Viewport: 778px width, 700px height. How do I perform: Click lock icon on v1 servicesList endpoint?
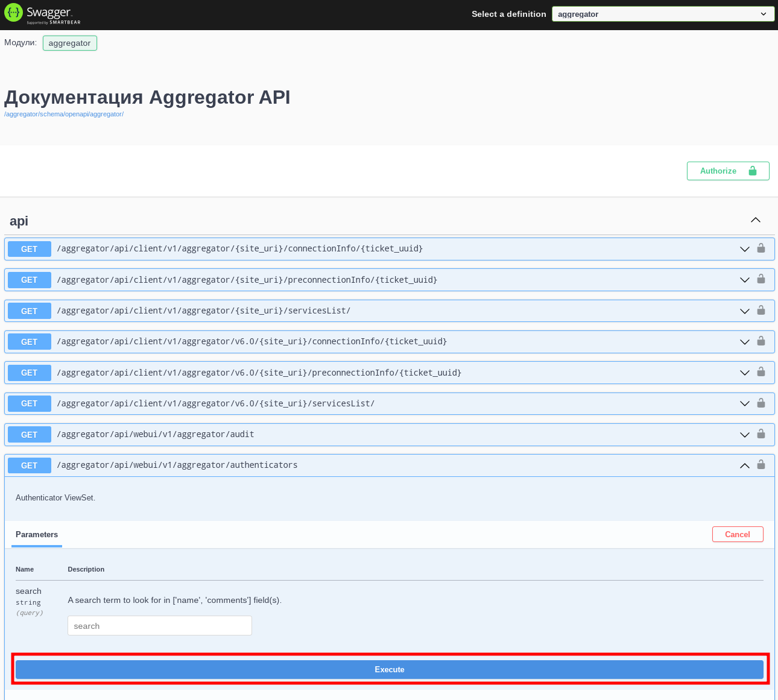(x=761, y=311)
